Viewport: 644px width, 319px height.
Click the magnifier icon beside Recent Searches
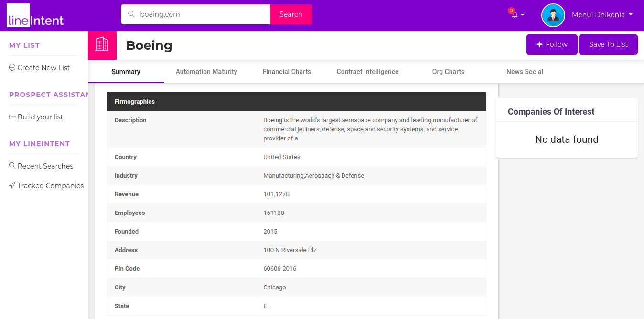point(12,166)
